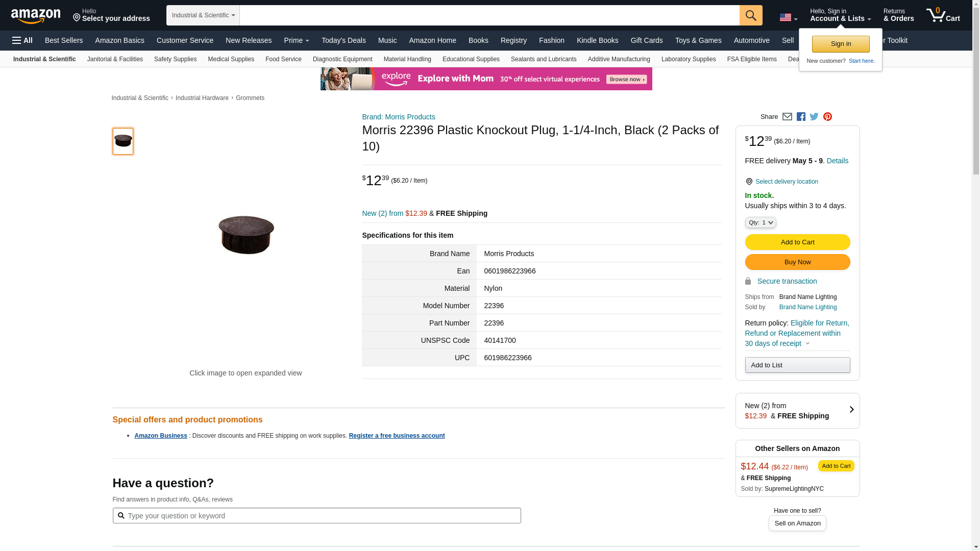Open the shopping cart icon
Viewport: 980px width, 551px height.
click(x=943, y=15)
